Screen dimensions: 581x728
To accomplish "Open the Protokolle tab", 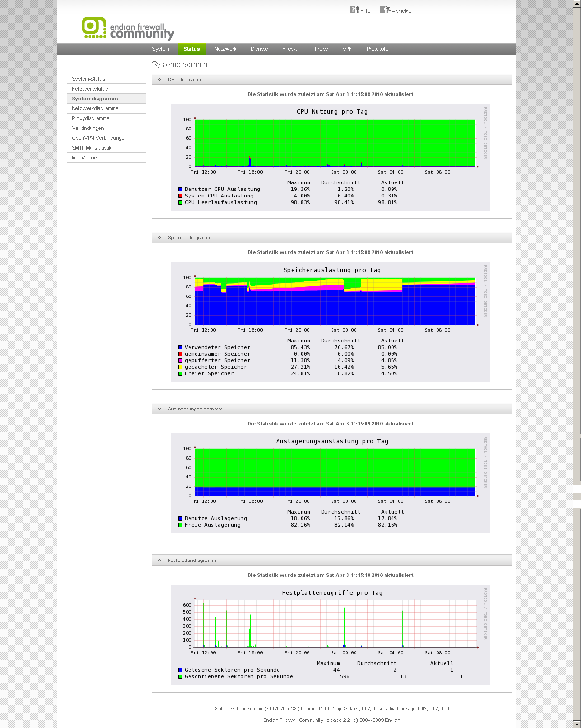I will tap(377, 49).
